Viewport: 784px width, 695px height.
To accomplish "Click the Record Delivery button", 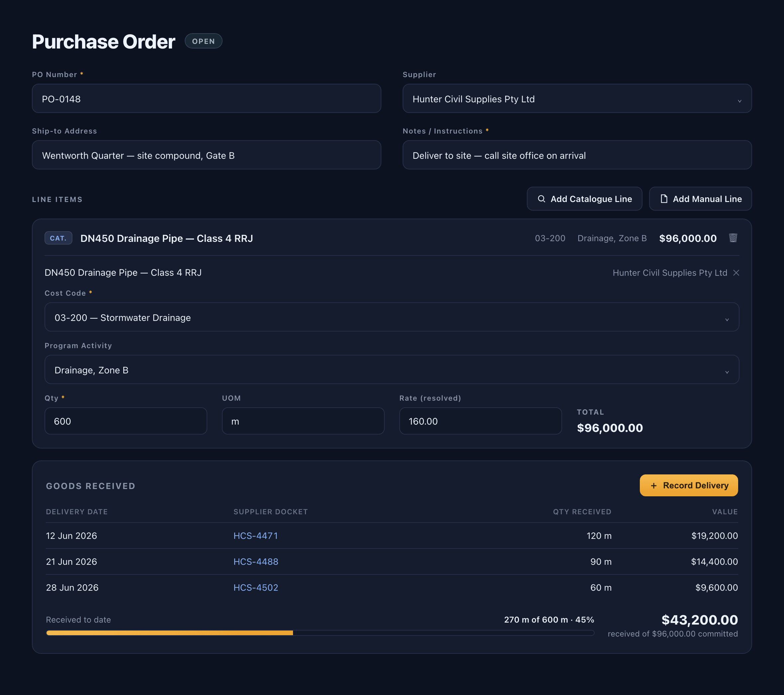I will pos(689,486).
